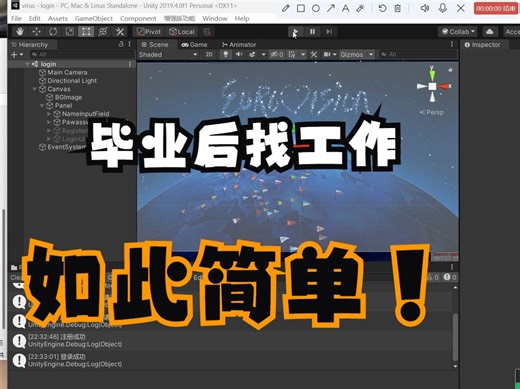This screenshot has width=520, height=389.
Task: Undo last annotation in recorder bar
Action: pyautogui.click(x=383, y=8)
